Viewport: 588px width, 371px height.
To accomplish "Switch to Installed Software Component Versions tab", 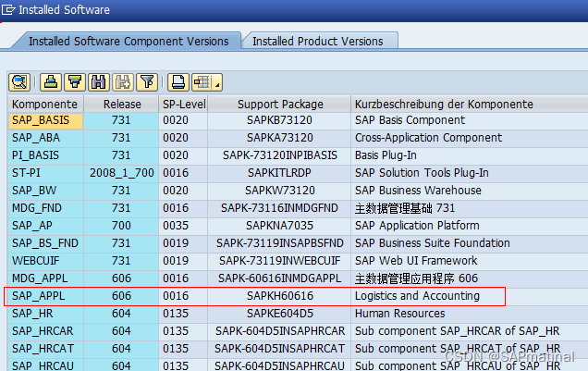I will coord(129,41).
